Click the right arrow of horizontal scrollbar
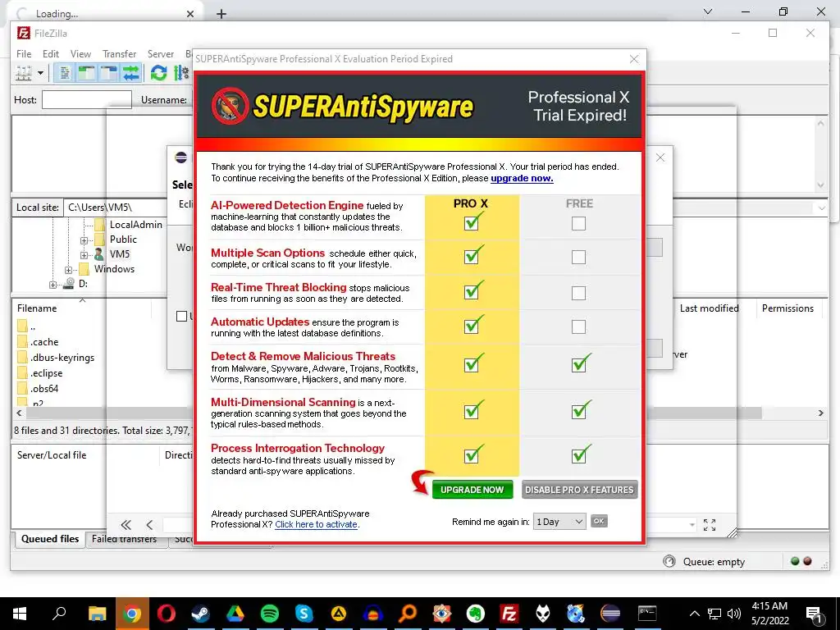 [x=820, y=413]
